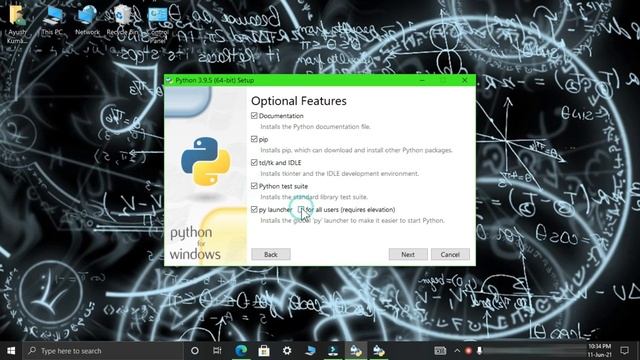
Task: Toggle the for all users checkbox
Action: pyautogui.click(x=301, y=209)
